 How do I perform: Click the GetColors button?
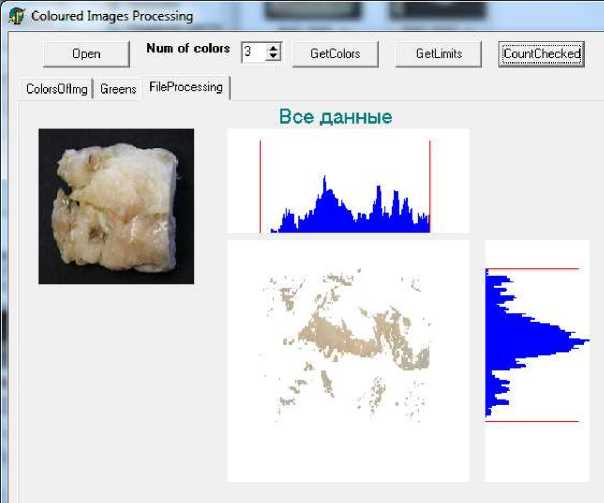[x=335, y=54]
